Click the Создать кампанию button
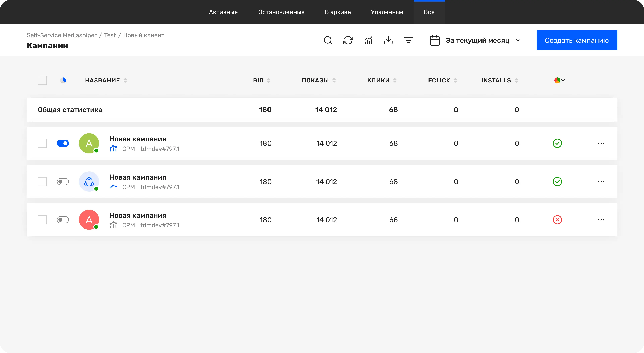The height and width of the screenshot is (353, 644). (x=577, y=40)
